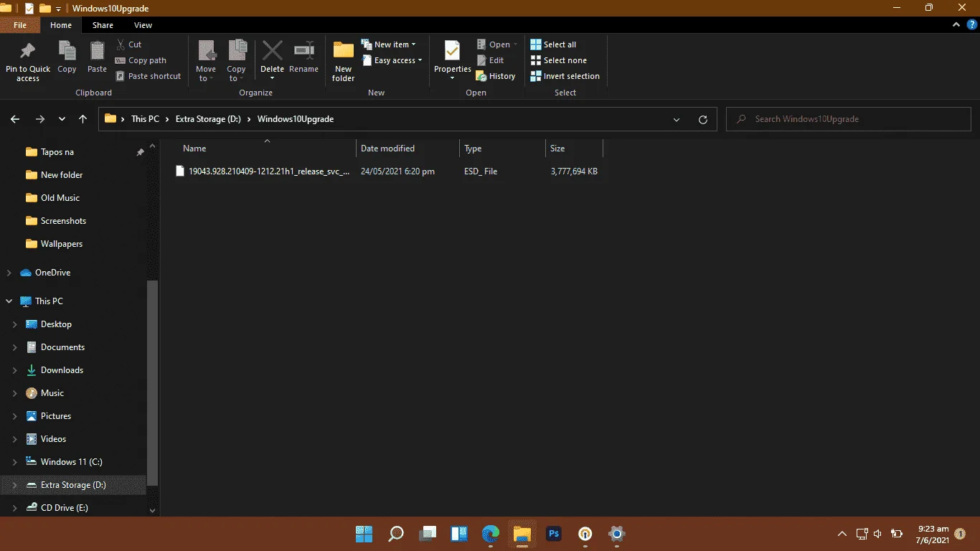Screen dimensions: 980x551
Task: Click Pin to Quick access icon
Action: [28, 52]
